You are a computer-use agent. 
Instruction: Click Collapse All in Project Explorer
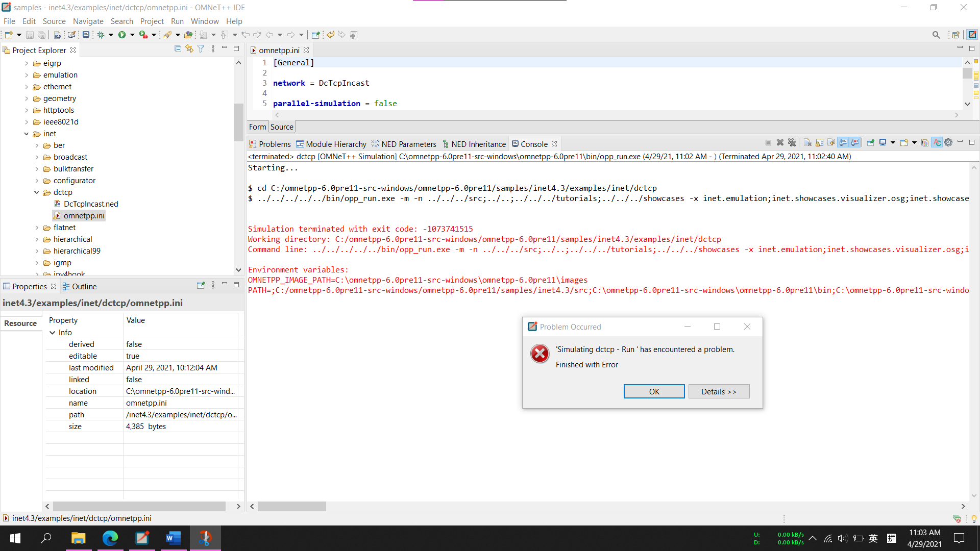(178, 49)
